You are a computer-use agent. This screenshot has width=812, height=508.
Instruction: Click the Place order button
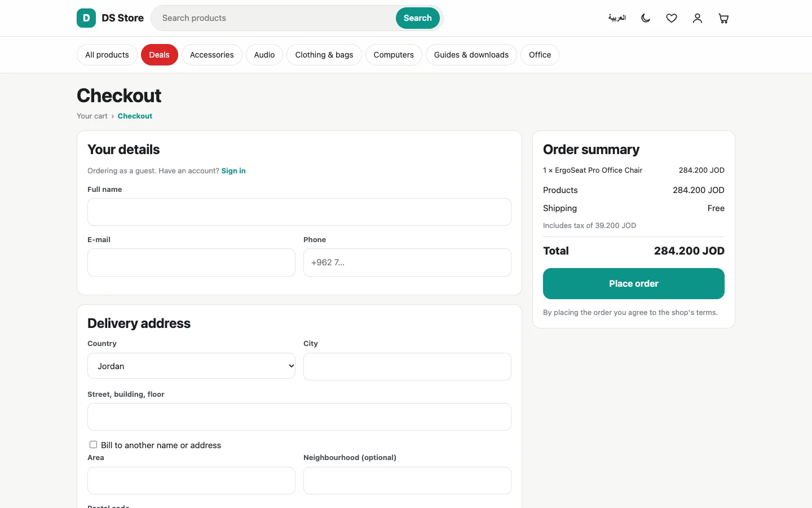click(634, 283)
